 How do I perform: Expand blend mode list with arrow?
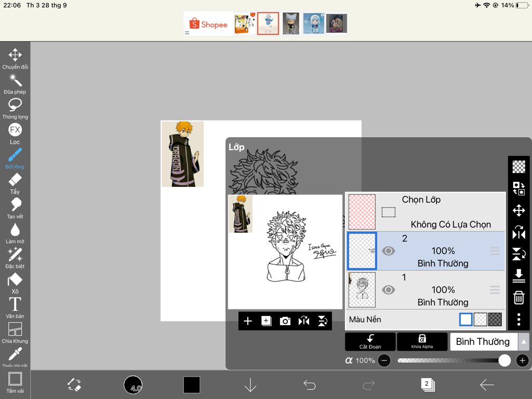[524, 342]
